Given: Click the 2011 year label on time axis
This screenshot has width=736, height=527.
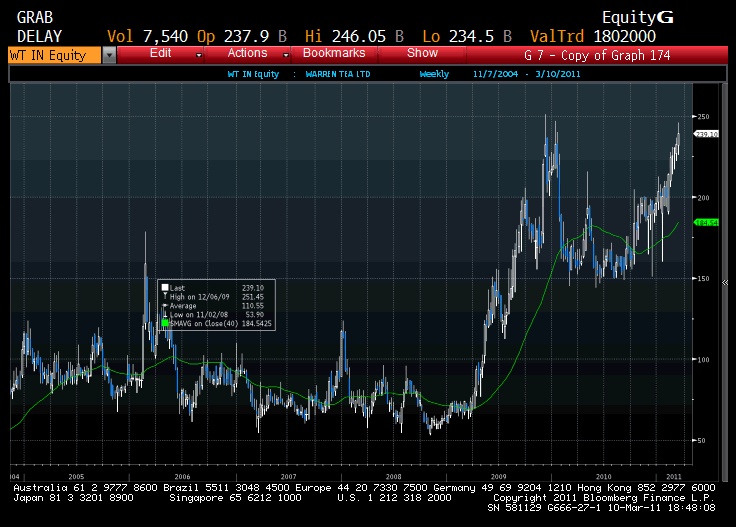Looking at the screenshot, I should click(674, 476).
